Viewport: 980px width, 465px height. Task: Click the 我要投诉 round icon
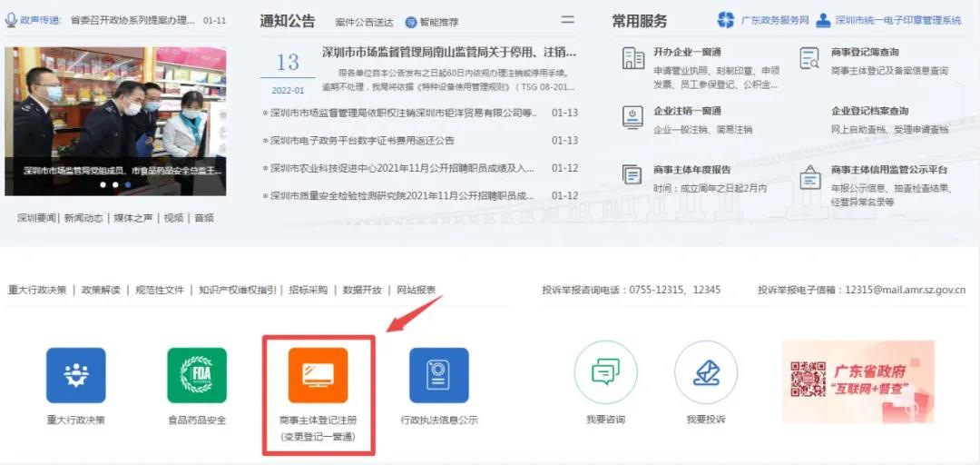coord(706,373)
